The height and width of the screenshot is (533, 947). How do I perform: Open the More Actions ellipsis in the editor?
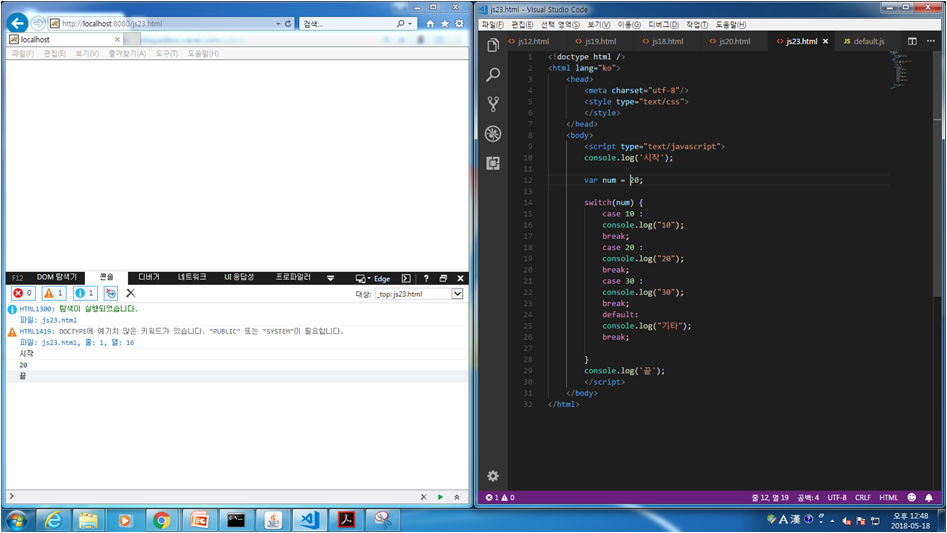(x=931, y=41)
